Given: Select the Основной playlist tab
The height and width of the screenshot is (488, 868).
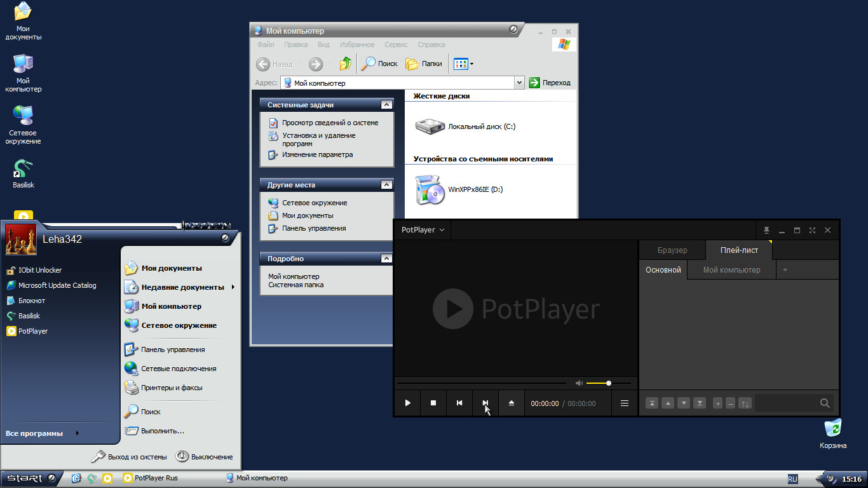Looking at the screenshot, I should tap(663, 270).
